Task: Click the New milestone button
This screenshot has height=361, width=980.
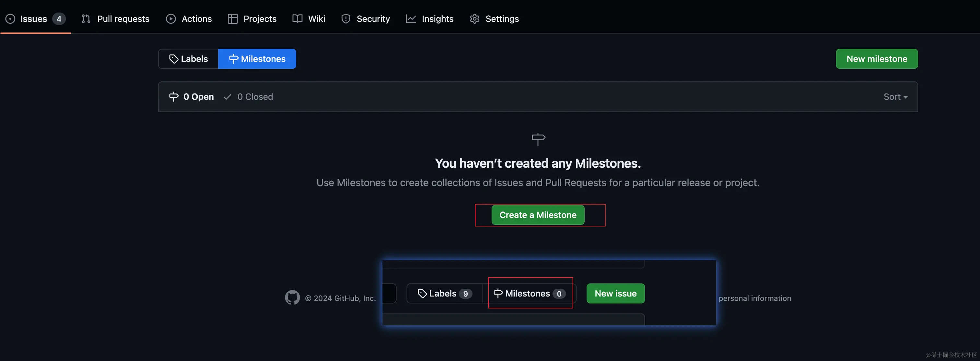Action: point(877,59)
